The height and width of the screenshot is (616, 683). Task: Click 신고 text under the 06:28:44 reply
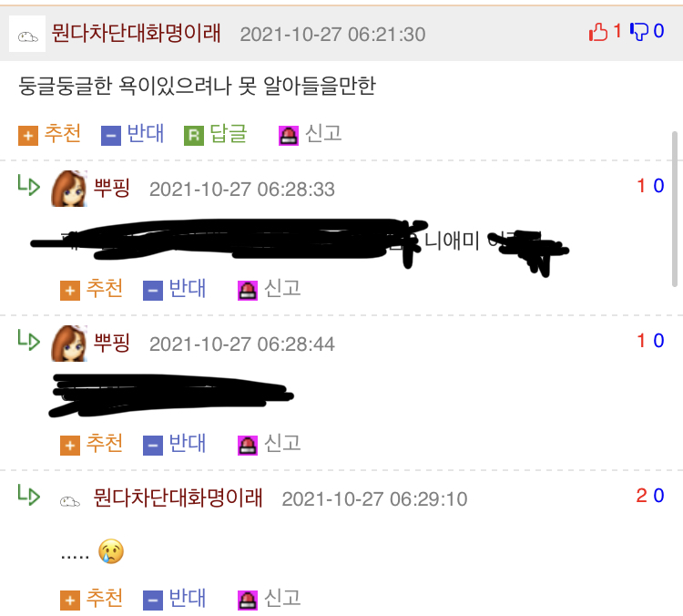point(282,443)
